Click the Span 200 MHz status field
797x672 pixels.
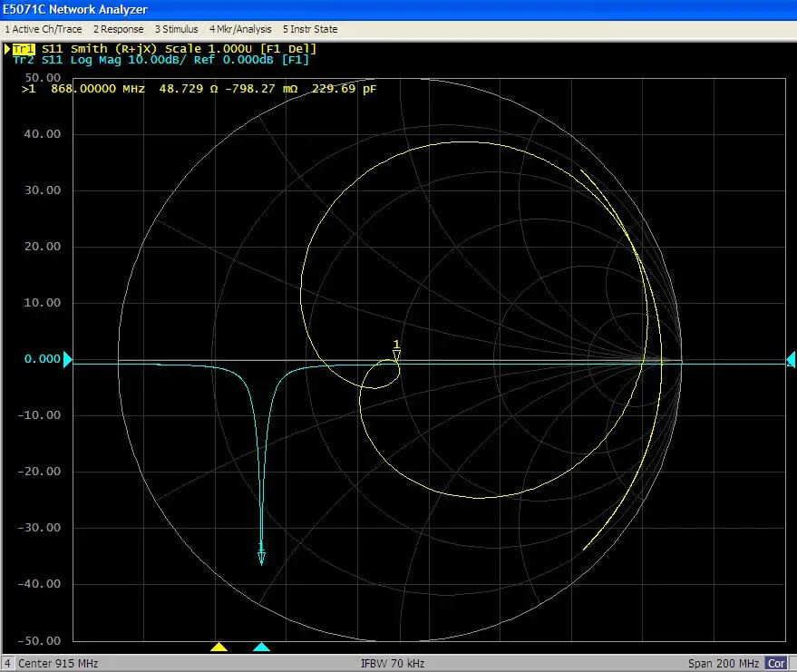[x=725, y=663]
